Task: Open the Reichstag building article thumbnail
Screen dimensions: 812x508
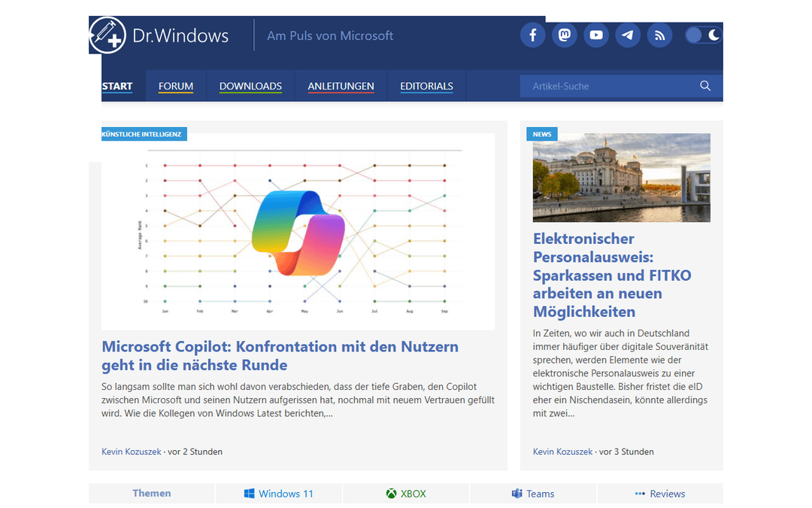Action: [x=622, y=178]
